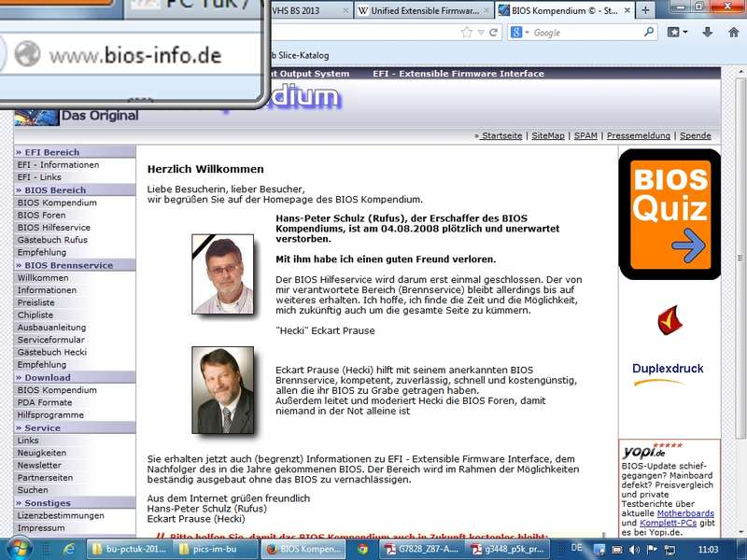The height and width of the screenshot is (560, 747).
Task: Open Partnerseiten in sidebar
Action: coord(45,478)
